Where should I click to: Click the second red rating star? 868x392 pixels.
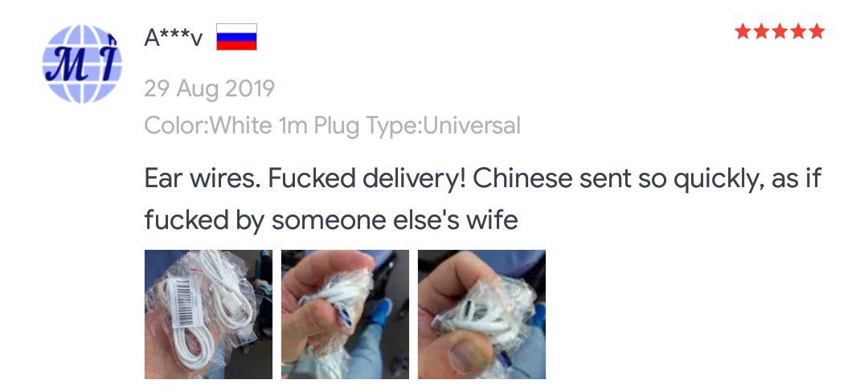(761, 31)
